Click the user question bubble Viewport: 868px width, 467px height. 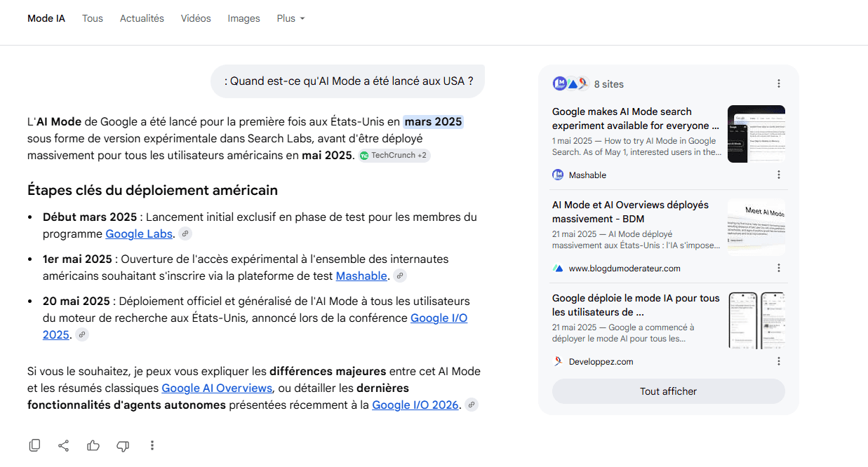348,81
